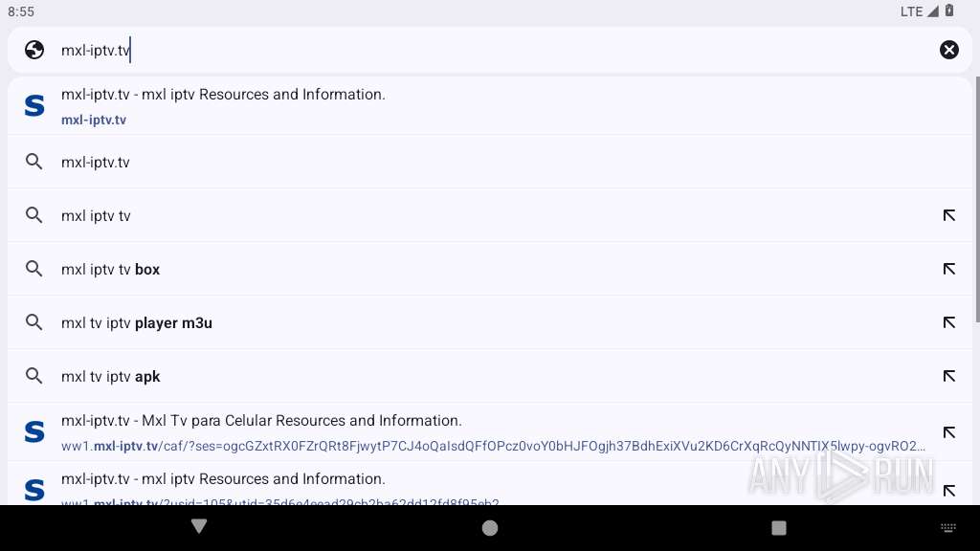
Task: Tap the globe icon in address bar
Action: coord(34,50)
